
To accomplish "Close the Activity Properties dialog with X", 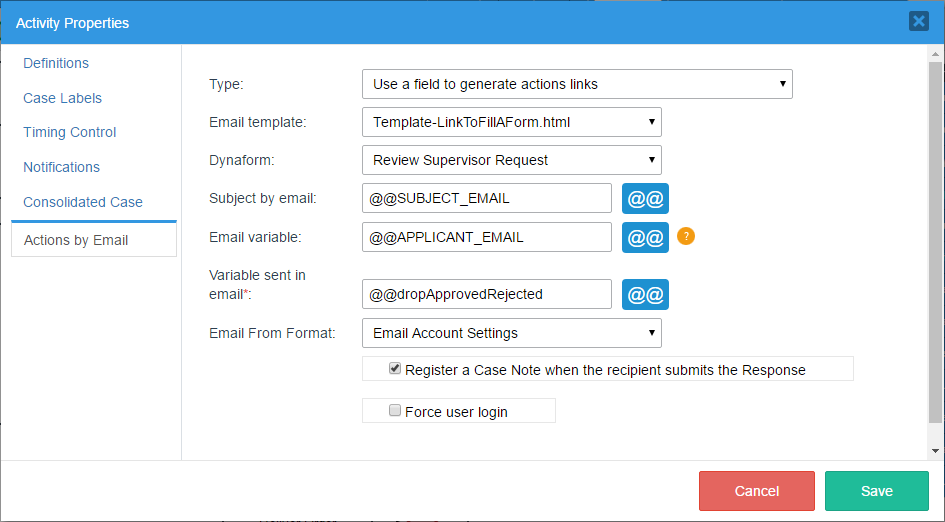I will click(918, 21).
